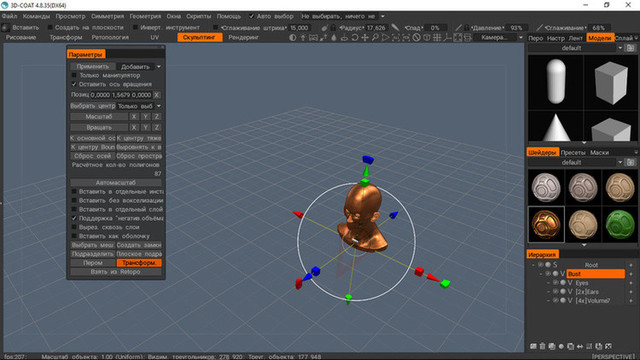This screenshot has height=360, width=640.
Task: Click the Выбрать меш button
Action: 93,245
